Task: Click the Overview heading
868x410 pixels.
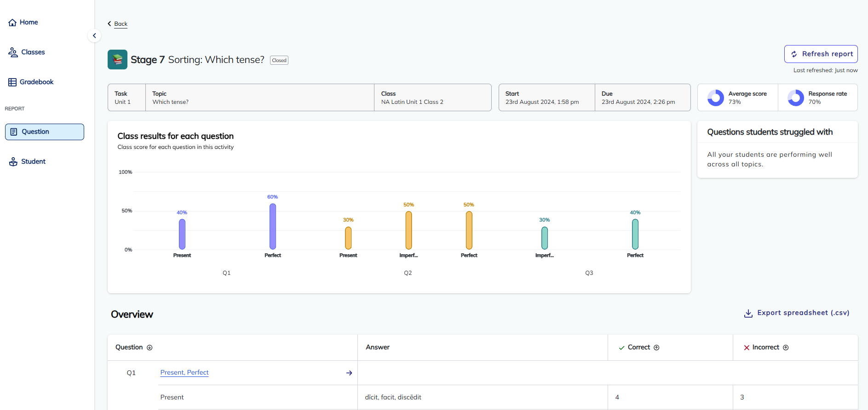Action: [x=132, y=314]
